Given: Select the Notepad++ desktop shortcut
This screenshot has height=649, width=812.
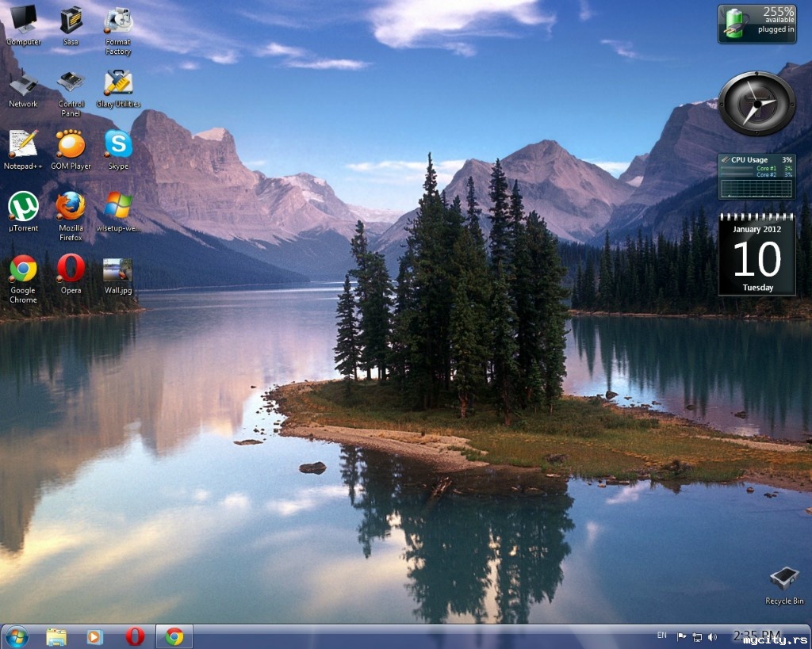Looking at the screenshot, I should [x=23, y=150].
